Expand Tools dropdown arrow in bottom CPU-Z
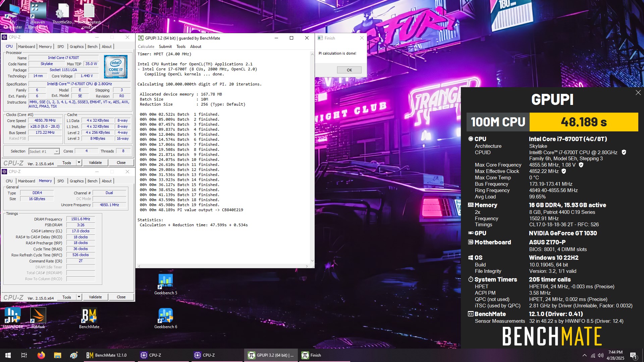 pos(79,297)
